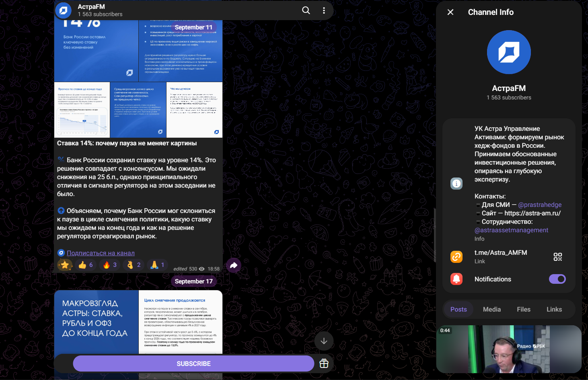The image size is (588, 380).
Task: React with the fire emoji showing 3
Action: (110, 265)
